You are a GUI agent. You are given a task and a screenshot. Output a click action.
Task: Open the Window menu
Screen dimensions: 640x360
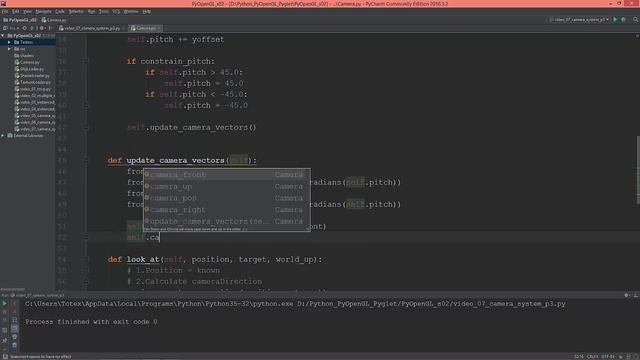pyautogui.click(x=131, y=11)
